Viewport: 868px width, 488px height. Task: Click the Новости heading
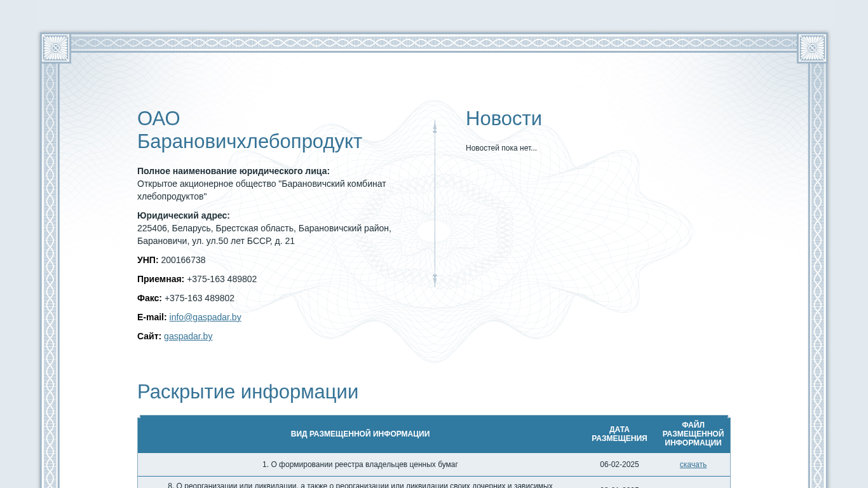[503, 119]
